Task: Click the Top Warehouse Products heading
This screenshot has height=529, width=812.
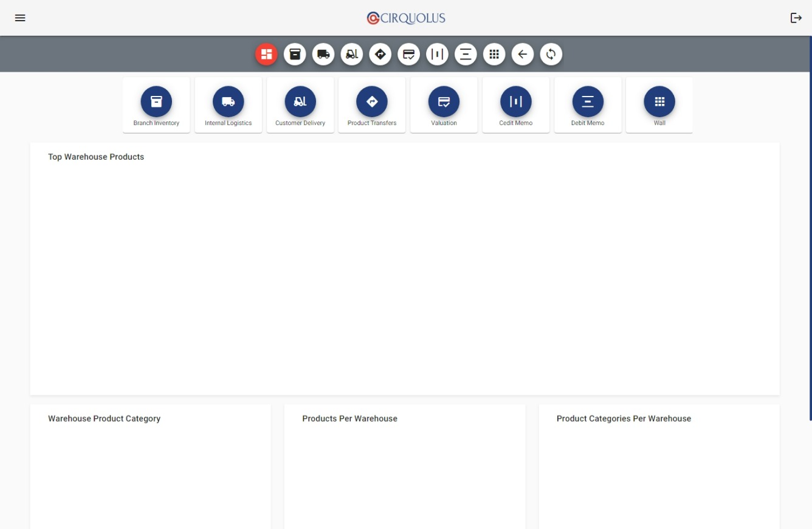Action: [x=96, y=157]
